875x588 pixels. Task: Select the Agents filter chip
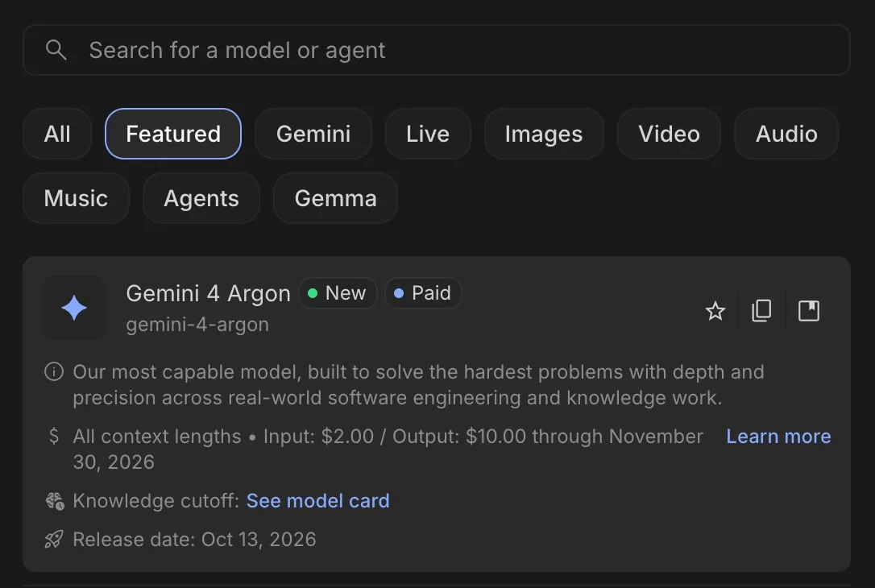201,198
